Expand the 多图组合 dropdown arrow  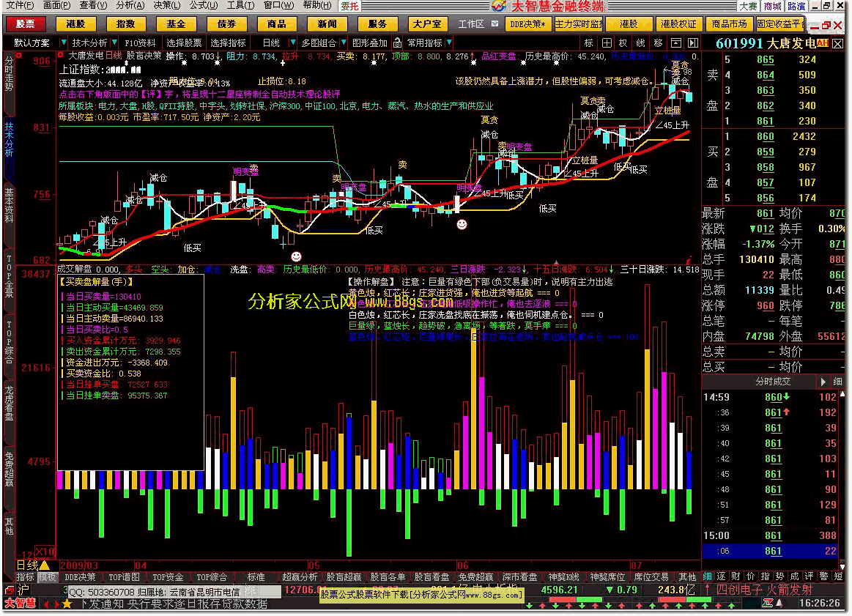[344, 42]
